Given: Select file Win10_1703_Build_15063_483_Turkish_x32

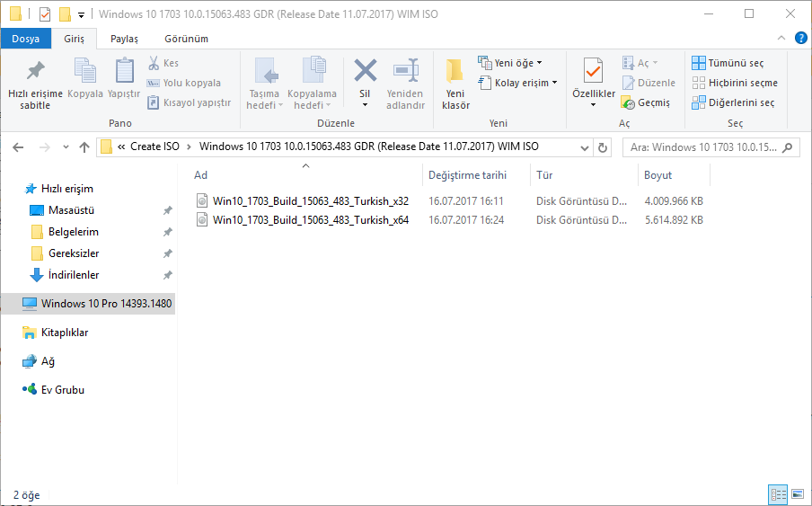Looking at the screenshot, I should pyautogui.click(x=311, y=201).
